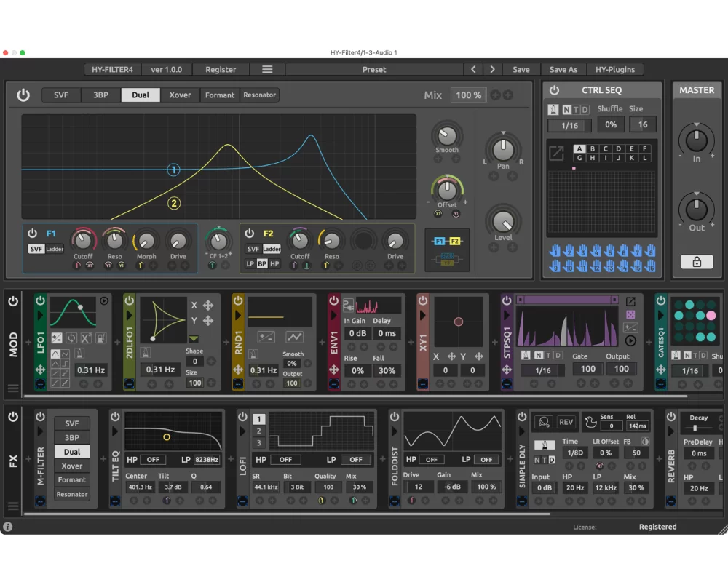Click STPSQ1 expand editor icon

click(630, 302)
